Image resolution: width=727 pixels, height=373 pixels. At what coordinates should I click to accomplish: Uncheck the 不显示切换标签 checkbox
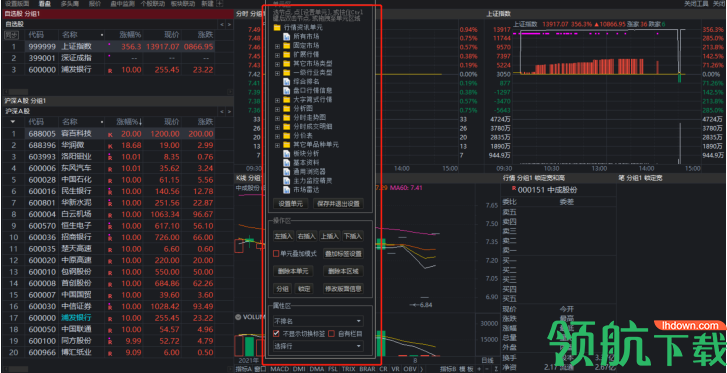point(276,333)
